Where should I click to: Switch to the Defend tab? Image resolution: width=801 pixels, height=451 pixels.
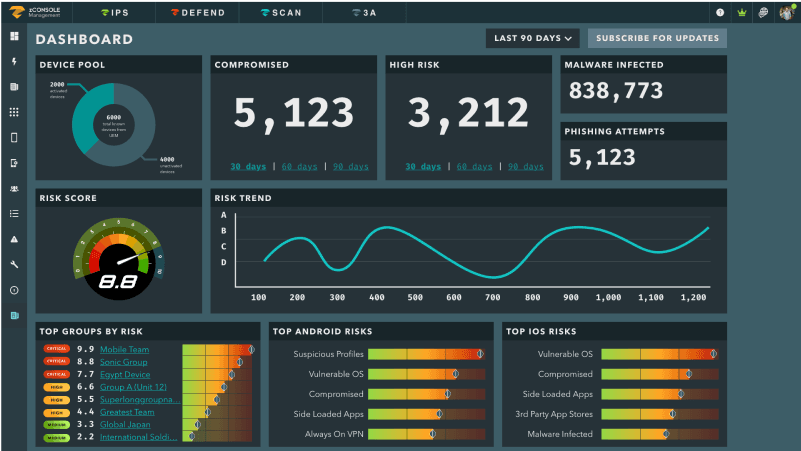(x=196, y=13)
